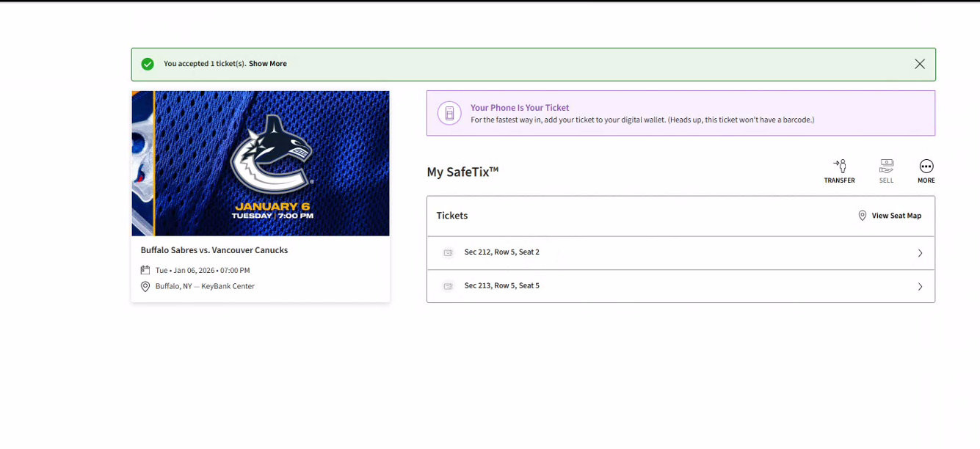Click the Buffalo, NY — KeyBank Center venue text
This screenshot has height=449, width=980.
(205, 286)
